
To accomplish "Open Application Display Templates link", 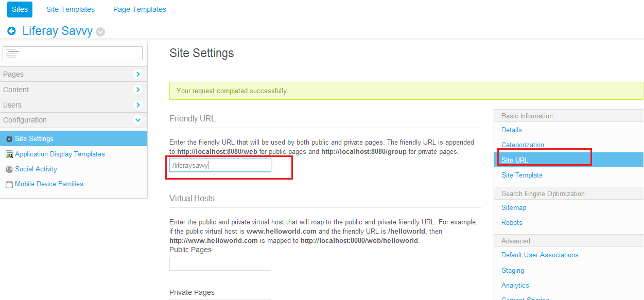I will tap(60, 154).
